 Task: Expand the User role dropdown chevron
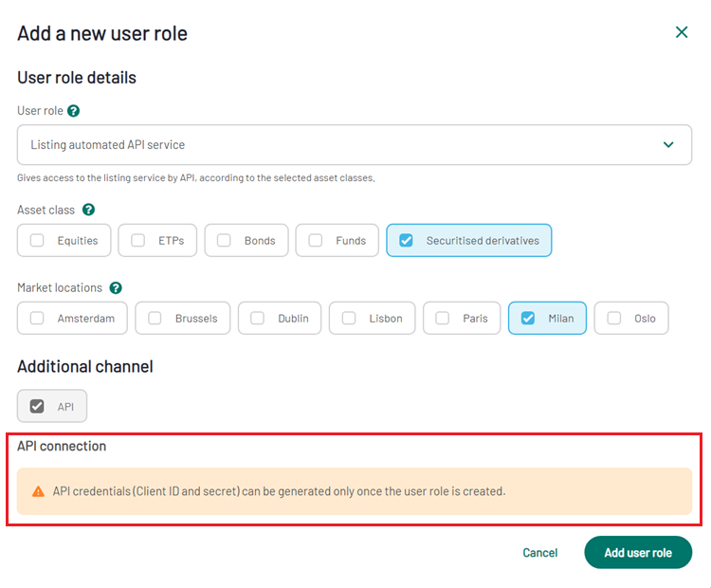tap(668, 145)
